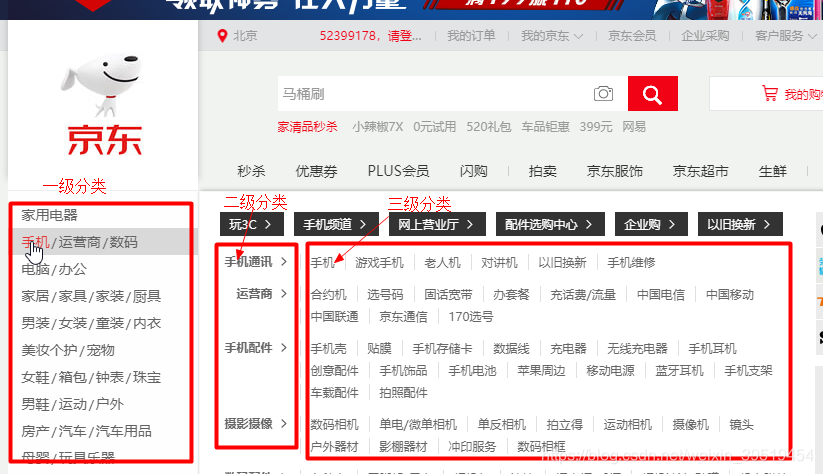Click 拍立得 link
The image size is (823, 474).
pyautogui.click(x=565, y=425)
